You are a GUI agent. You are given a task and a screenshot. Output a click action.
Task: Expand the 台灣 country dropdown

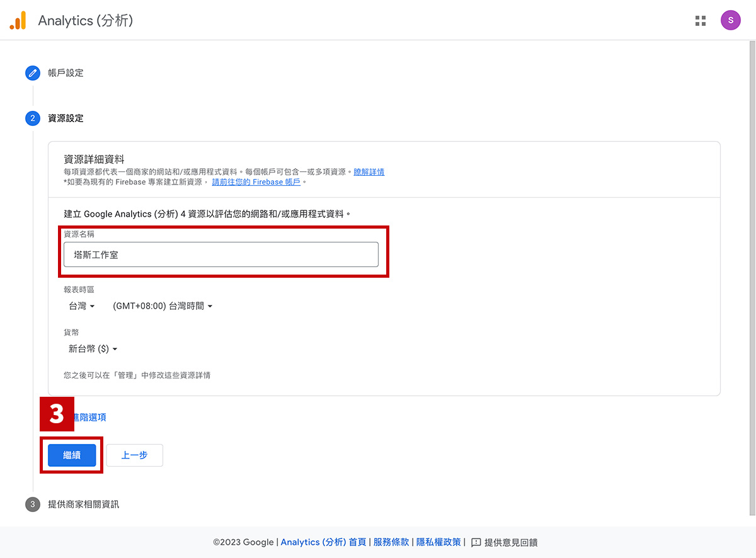pyautogui.click(x=82, y=306)
